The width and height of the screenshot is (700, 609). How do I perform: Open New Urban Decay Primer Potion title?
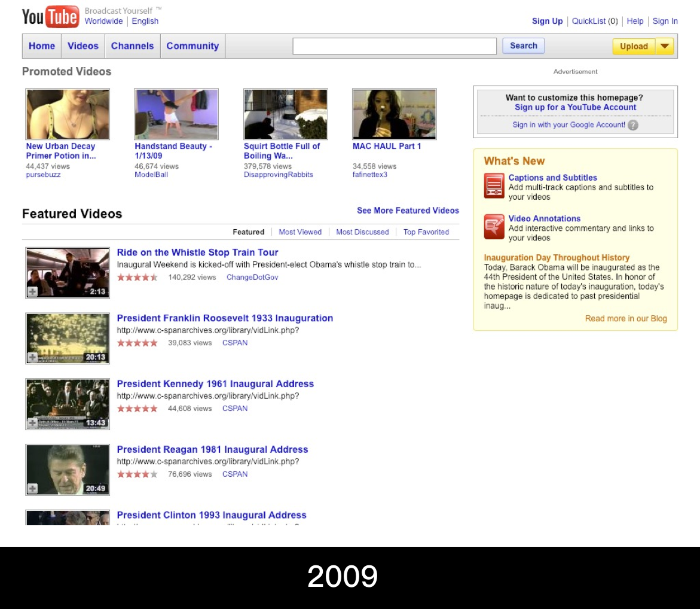click(61, 151)
